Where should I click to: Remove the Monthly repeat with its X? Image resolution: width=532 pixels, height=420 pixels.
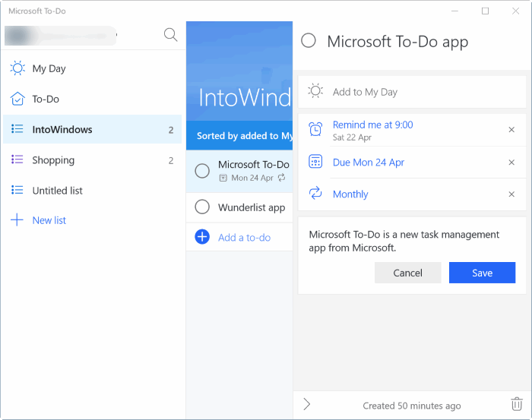coord(511,194)
